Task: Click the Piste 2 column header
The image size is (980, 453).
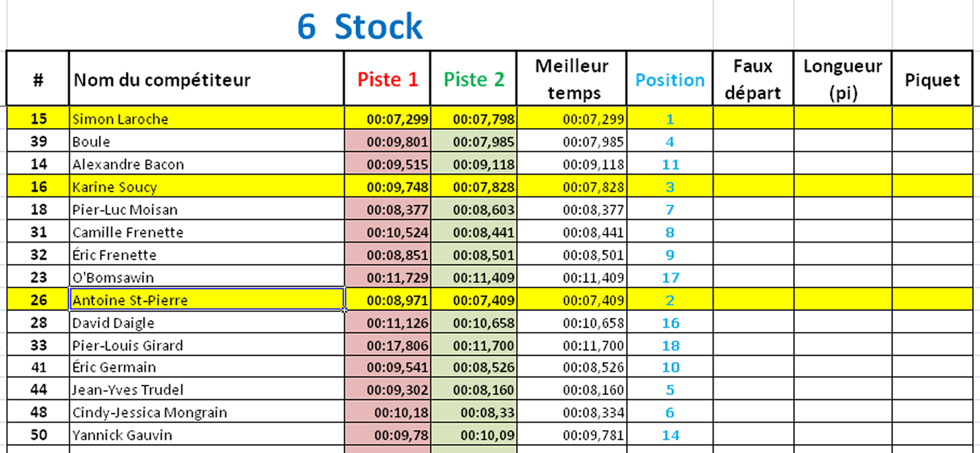Action: (x=474, y=79)
